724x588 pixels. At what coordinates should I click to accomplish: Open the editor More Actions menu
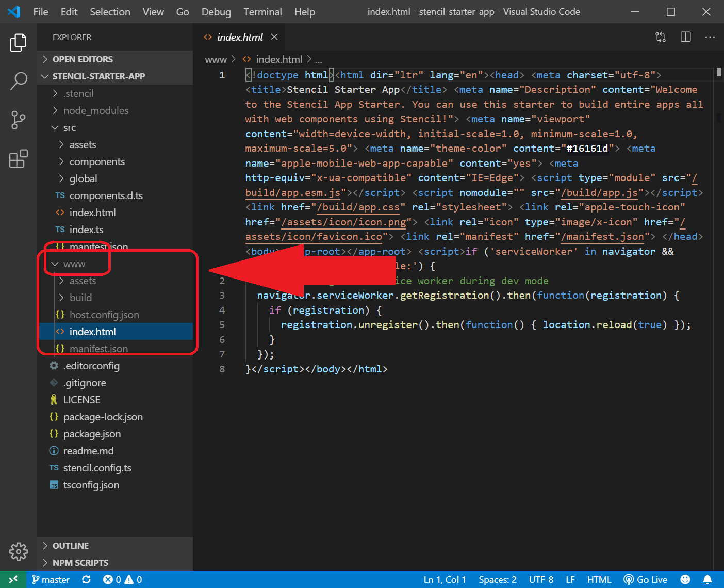tap(710, 37)
